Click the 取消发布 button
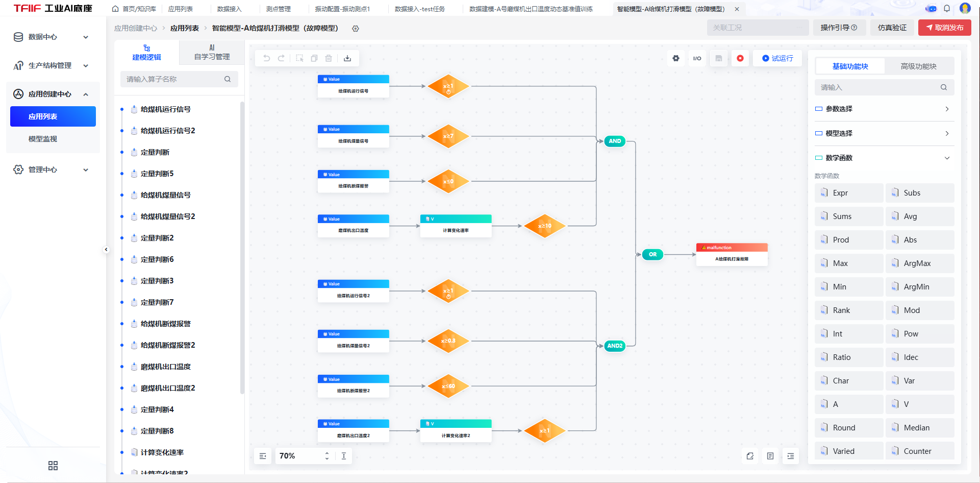The width and height of the screenshot is (980, 483). coord(944,28)
